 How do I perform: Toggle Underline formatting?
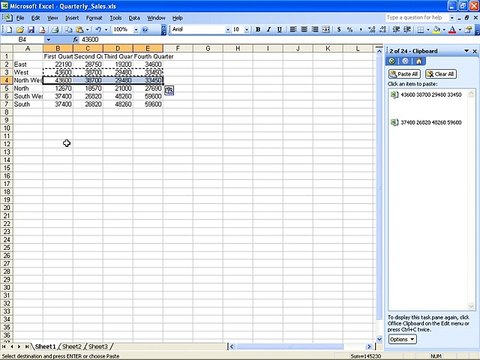tap(280, 30)
